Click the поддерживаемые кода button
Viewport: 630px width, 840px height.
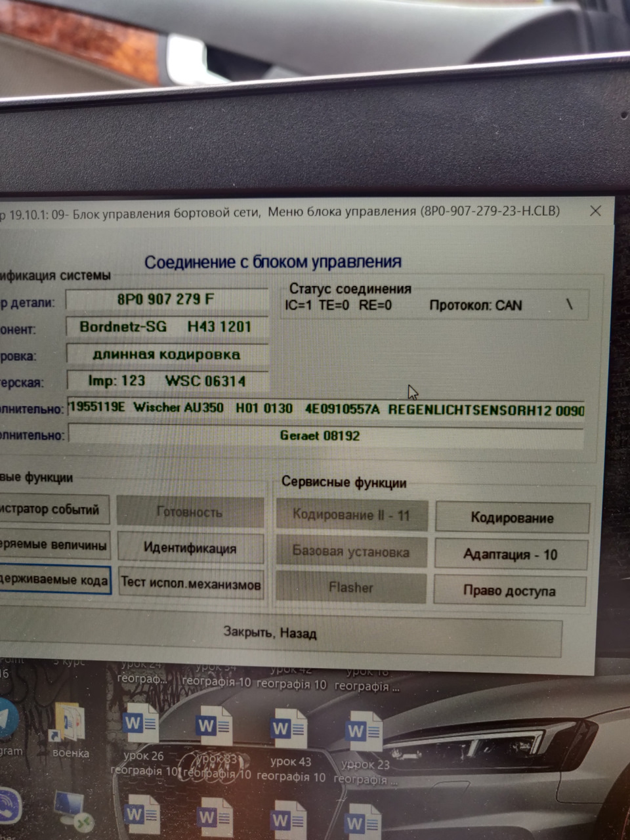55,580
